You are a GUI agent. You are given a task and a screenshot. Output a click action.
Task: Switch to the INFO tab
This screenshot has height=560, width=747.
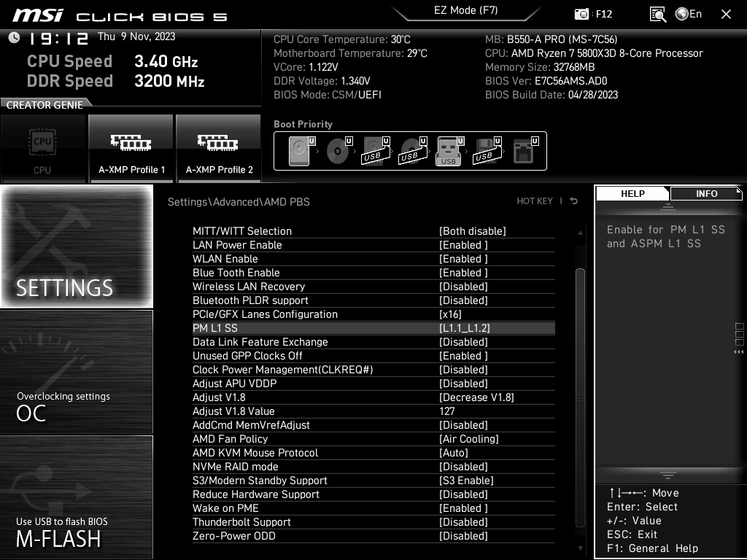coord(705,193)
